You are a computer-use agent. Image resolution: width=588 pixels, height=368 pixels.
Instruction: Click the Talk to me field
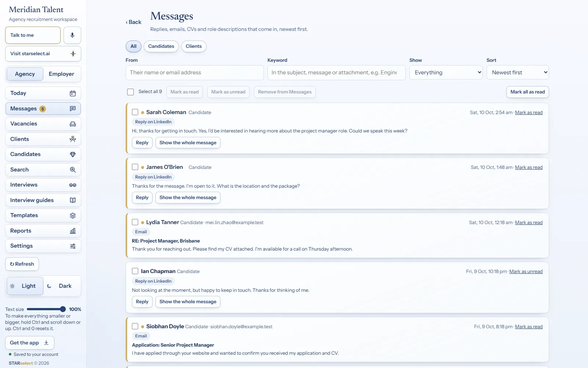33,35
